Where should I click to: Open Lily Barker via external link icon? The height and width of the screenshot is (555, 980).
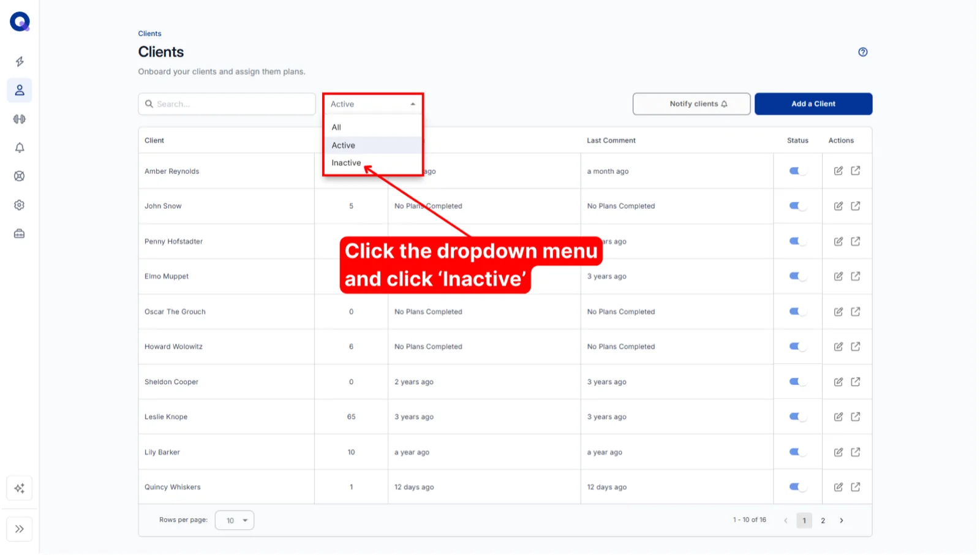pos(855,452)
